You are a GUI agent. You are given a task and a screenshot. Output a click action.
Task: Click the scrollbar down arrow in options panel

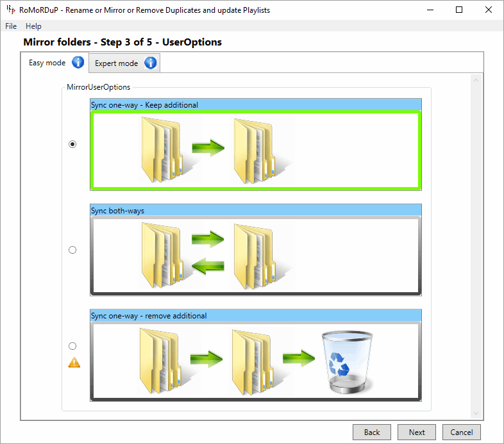(x=476, y=413)
